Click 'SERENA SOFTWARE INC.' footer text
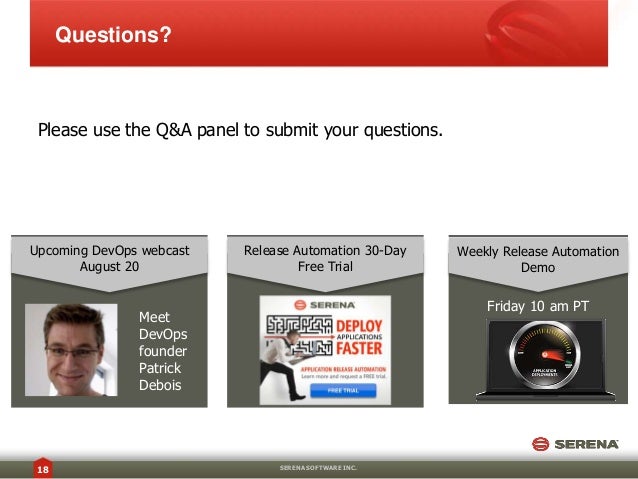Image resolution: width=638 pixels, height=479 pixels. point(318,468)
